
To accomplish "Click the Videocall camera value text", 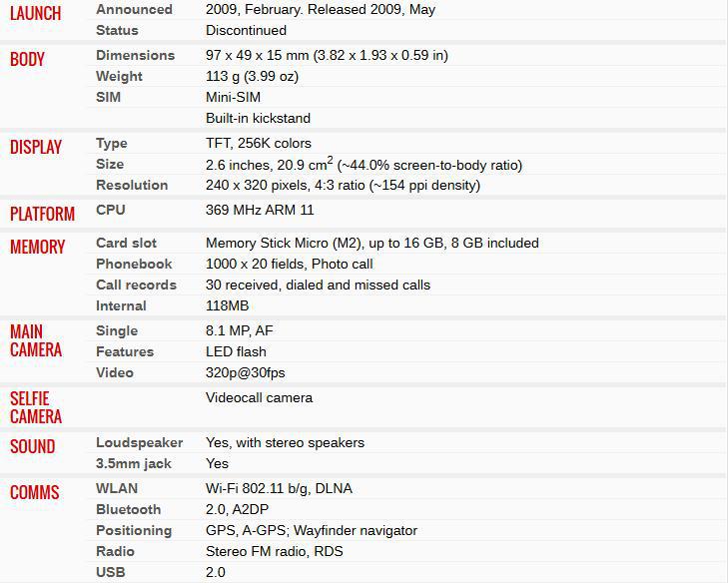I will pos(259,397).
